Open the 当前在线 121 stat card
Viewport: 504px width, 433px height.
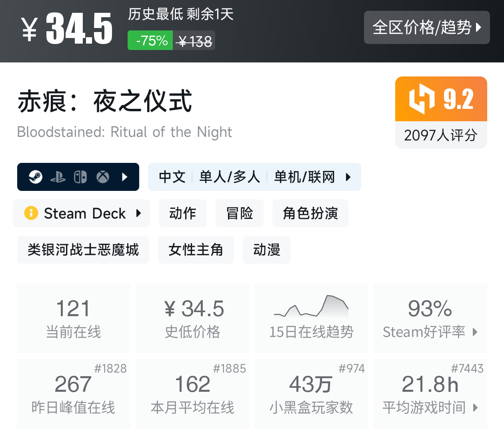click(x=73, y=318)
